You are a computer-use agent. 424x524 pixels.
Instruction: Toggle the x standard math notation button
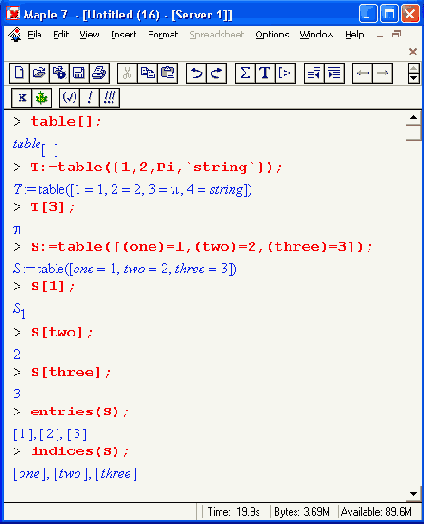(x=22, y=98)
